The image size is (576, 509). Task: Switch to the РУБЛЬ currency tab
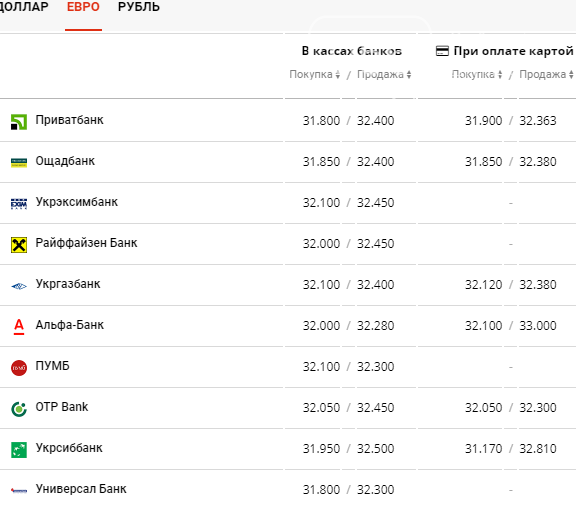[139, 7]
